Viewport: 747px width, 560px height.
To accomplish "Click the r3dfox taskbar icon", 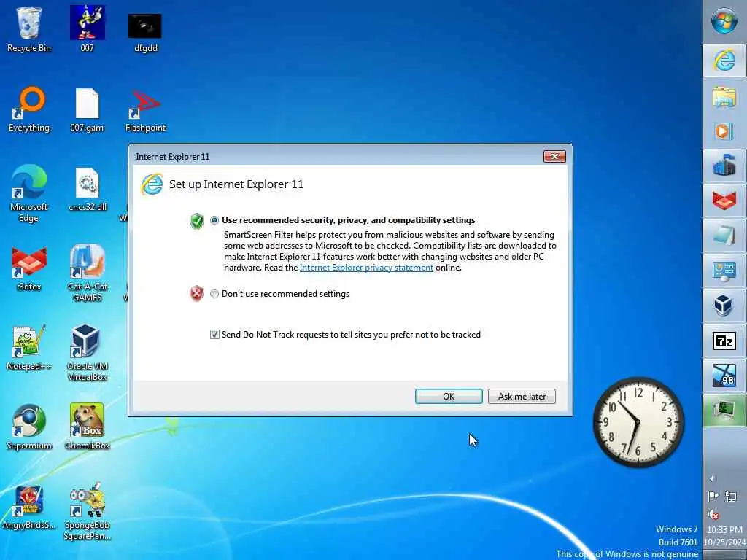I will click(x=724, y=201).
